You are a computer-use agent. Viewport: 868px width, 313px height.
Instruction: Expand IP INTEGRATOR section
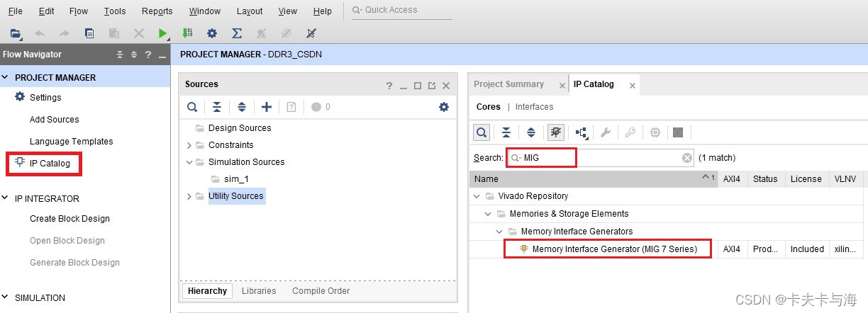[x=6, y=199]
